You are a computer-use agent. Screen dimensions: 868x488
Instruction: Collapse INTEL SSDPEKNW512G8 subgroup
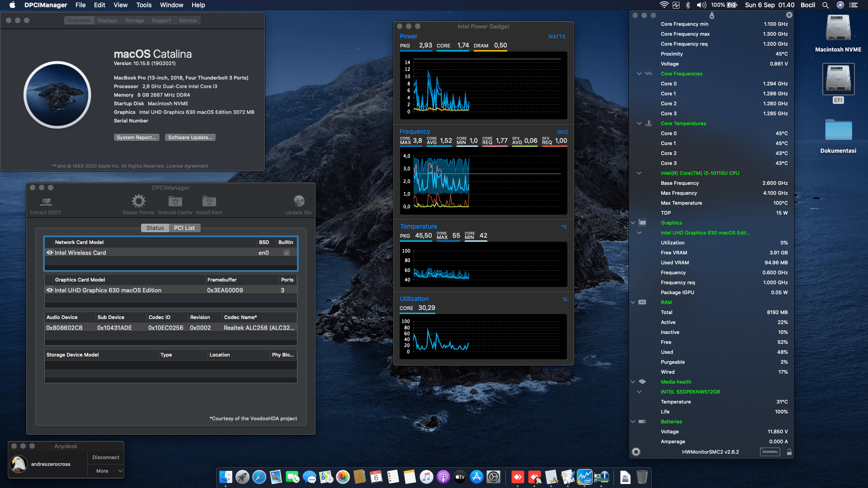(639, 392)
